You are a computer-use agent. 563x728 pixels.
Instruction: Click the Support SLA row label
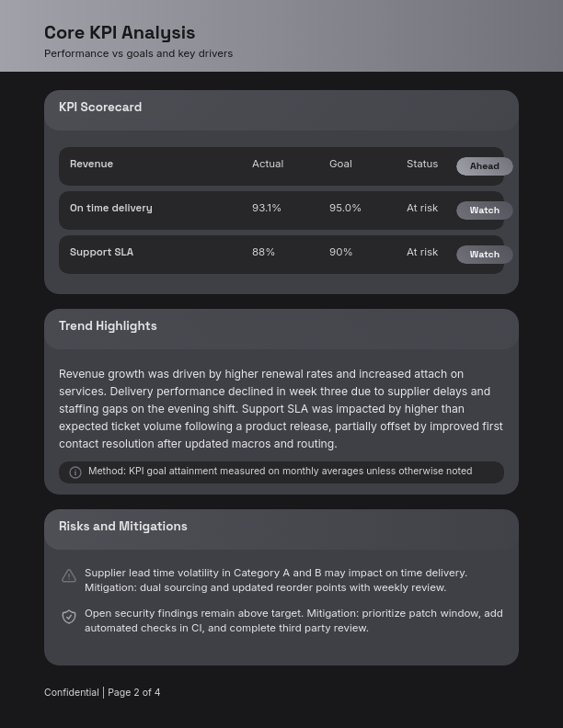pyautogui.click(x=101, y=253)
